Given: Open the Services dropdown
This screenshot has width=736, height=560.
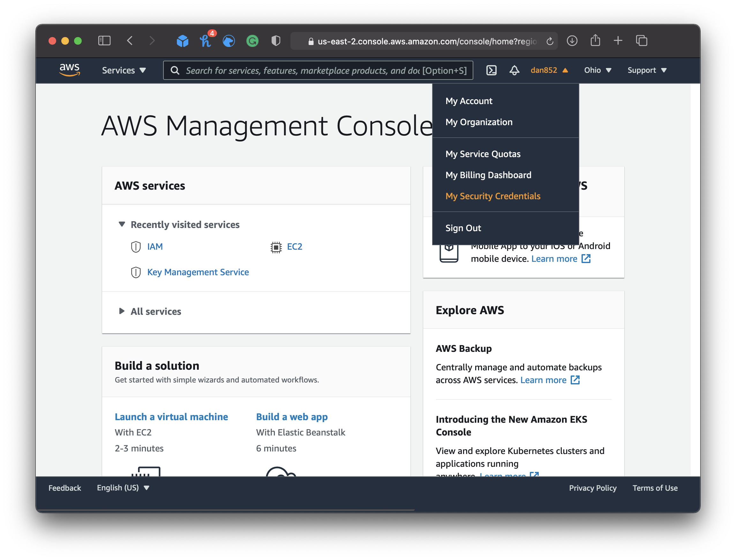Looking at the screenshot, I should pyautogui.click(x=124, y=70).
